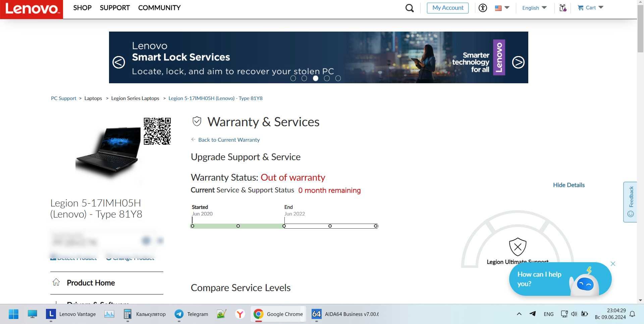Open the country flag dropdown
The image size is (644, 324).
tap(502, 8)
